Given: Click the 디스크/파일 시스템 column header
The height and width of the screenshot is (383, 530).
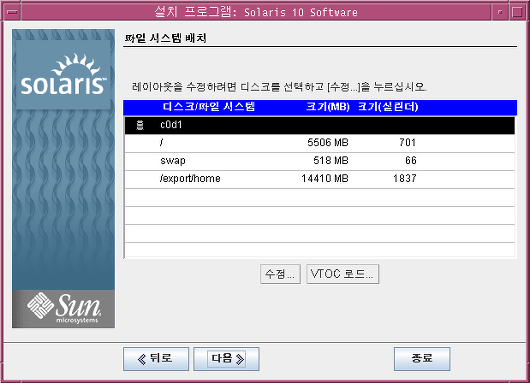Looking at the screenshot, I should point(209,107).
